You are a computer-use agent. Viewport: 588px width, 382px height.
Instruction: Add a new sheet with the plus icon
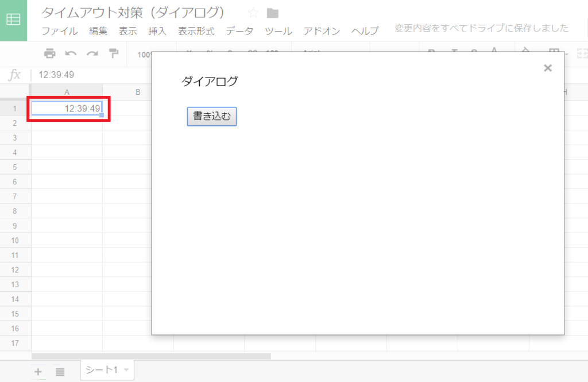(x=38, y=372)
